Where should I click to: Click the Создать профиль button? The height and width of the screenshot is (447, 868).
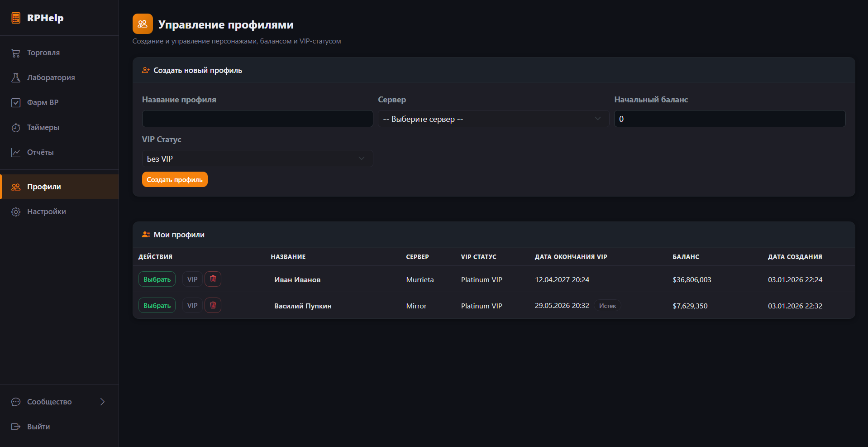point(175,179)
